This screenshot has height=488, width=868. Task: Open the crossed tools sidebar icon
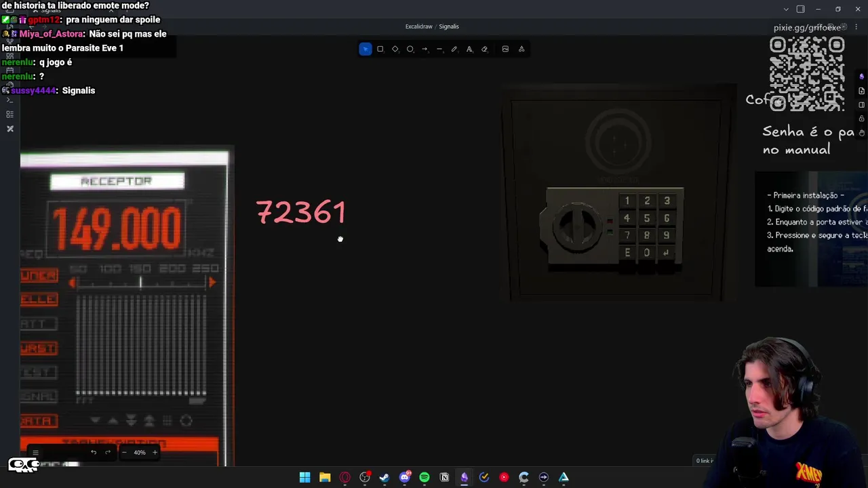9,128
